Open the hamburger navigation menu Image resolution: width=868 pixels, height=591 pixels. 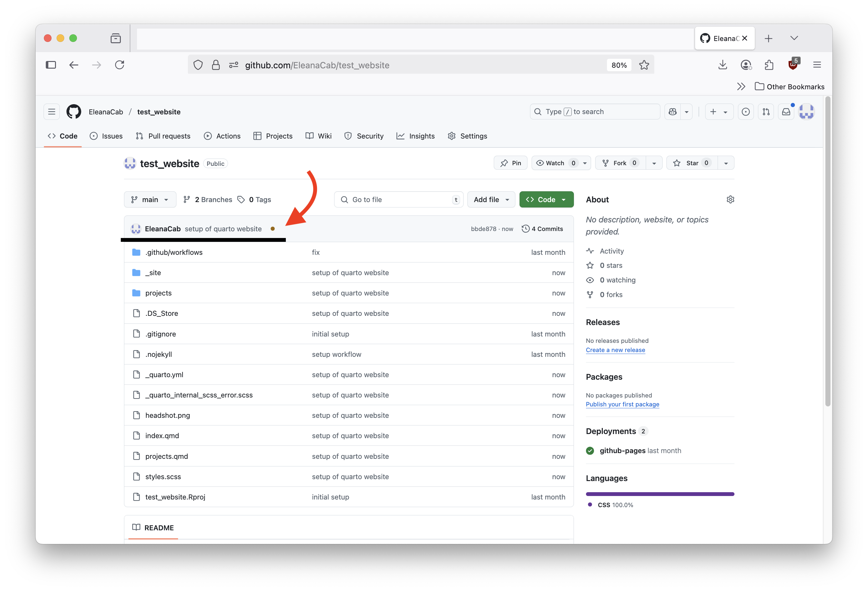point(52,112)
